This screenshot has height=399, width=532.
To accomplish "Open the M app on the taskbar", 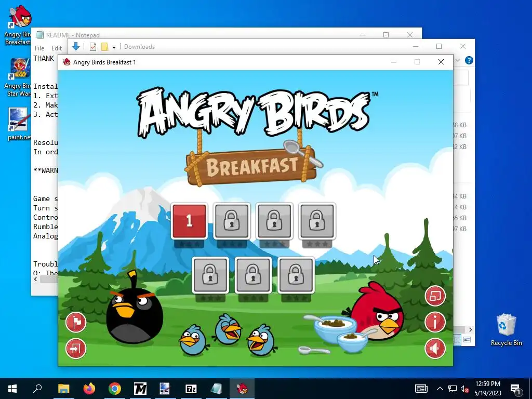I will (140, 389).
